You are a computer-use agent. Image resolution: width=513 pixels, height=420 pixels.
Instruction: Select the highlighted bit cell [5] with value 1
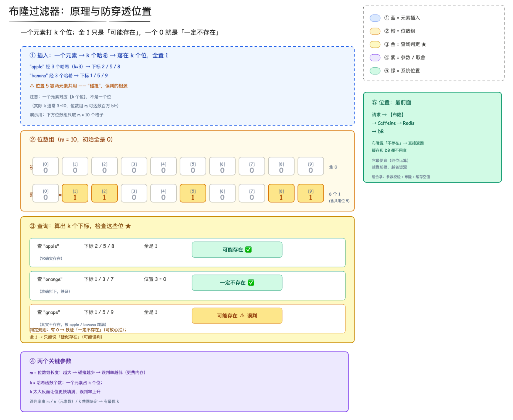click(x=193, y=193)
